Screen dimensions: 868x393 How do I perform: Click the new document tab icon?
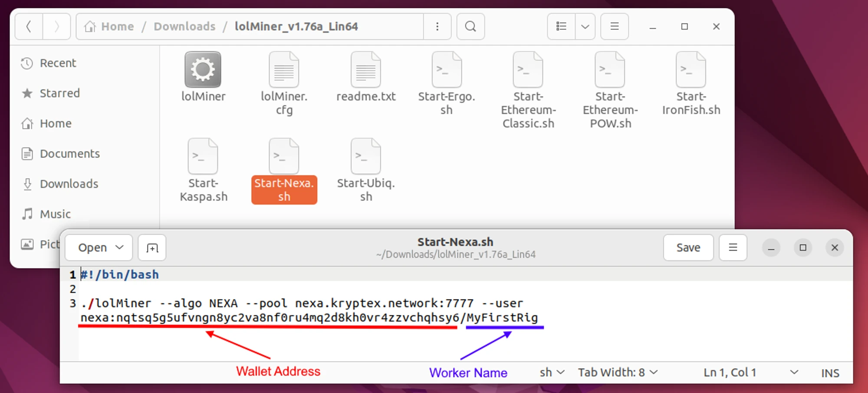(152, 248)
